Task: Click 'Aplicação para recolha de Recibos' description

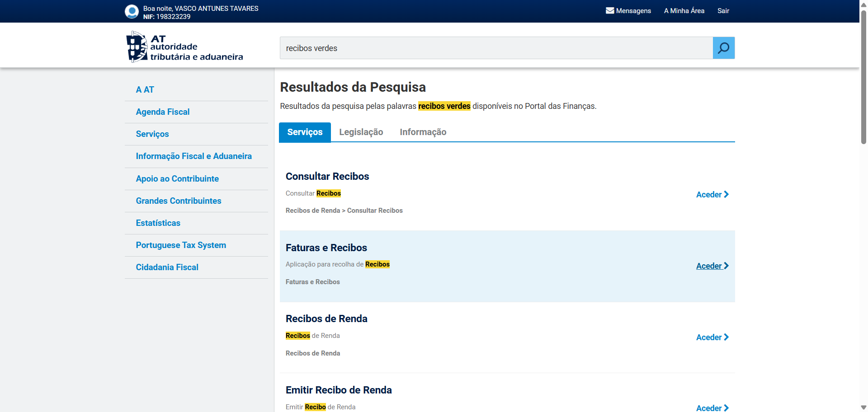Action: [338, 264]
